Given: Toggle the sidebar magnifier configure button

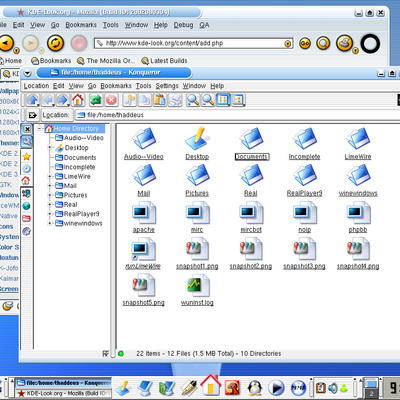Looking at the screenshot, I should 27,142.
